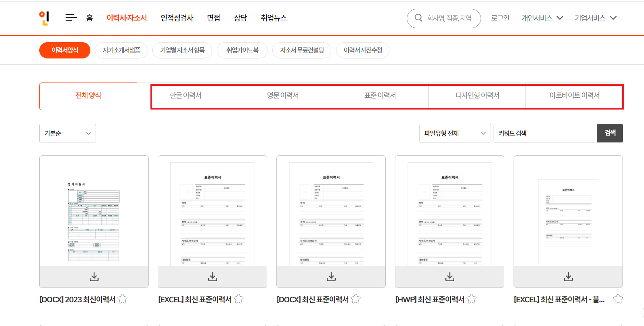Open the [DOCX] 최신 표준이력서 thumbnail
This screenshot has width=644, height=326.
click(331, 211)
